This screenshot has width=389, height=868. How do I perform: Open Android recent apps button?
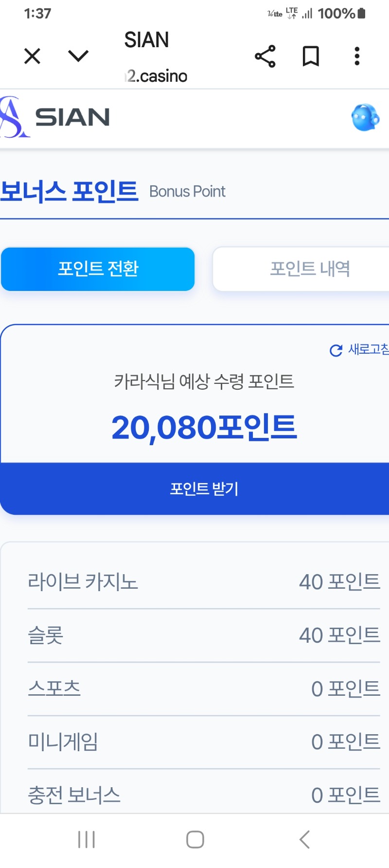(87, 840)
